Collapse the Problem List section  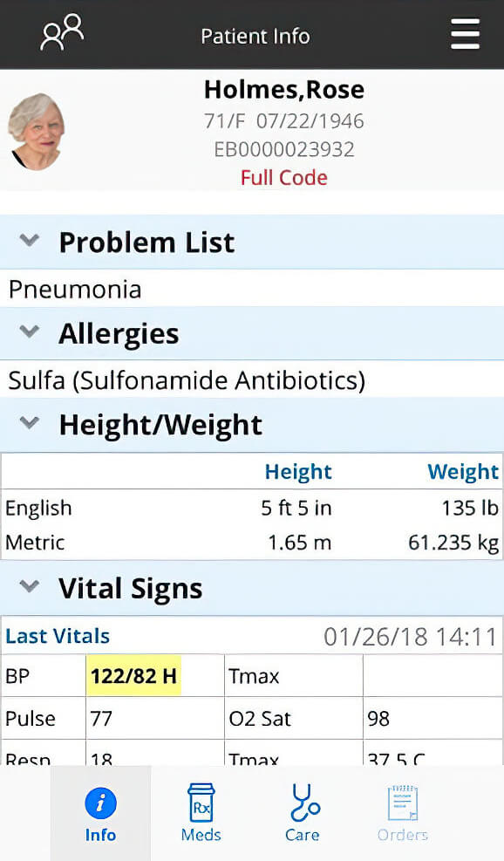coord(29,241)
